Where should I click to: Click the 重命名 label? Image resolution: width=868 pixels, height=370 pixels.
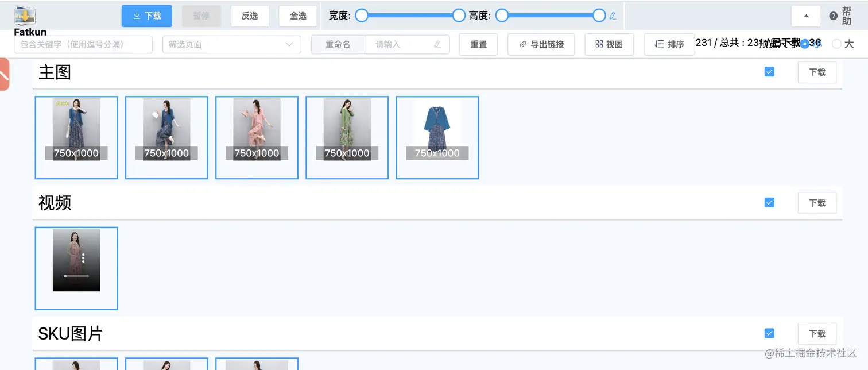pyautogui.click(x=338, y=44)
